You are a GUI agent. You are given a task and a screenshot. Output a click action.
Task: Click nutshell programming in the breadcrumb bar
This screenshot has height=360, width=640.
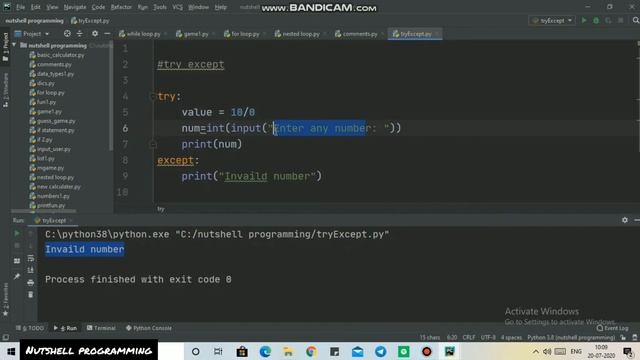pyautogui.click(x=34, y=20)
